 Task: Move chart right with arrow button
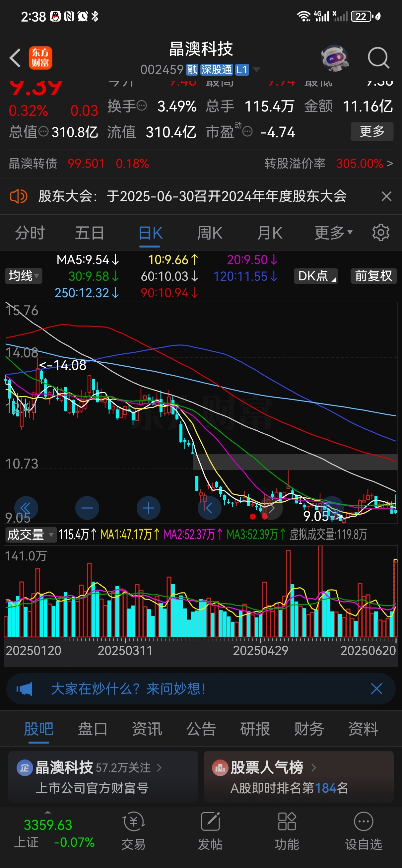click(x=271, y=508)
